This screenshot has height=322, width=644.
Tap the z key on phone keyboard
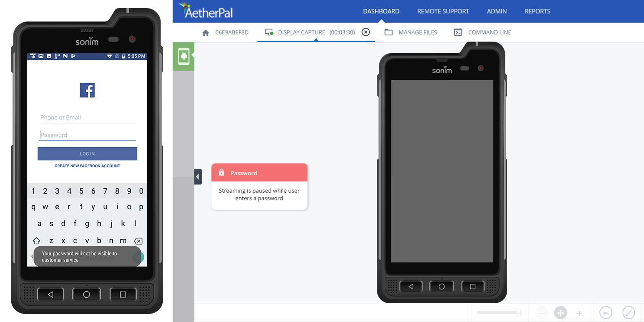point(51,241)
